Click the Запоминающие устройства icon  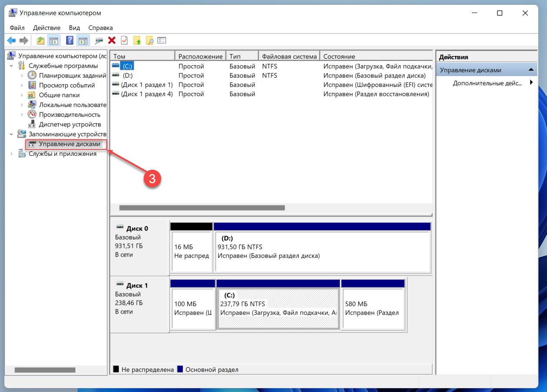[22, 134]
